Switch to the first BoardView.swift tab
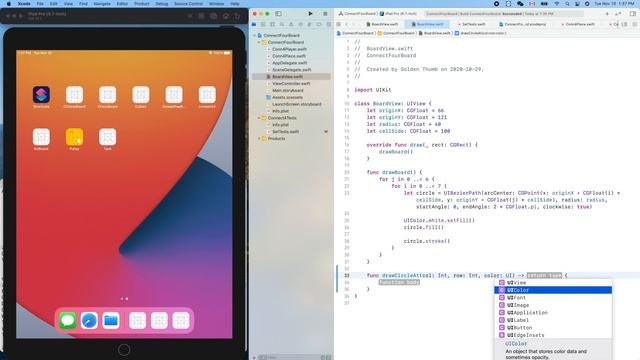 (382, 24)
